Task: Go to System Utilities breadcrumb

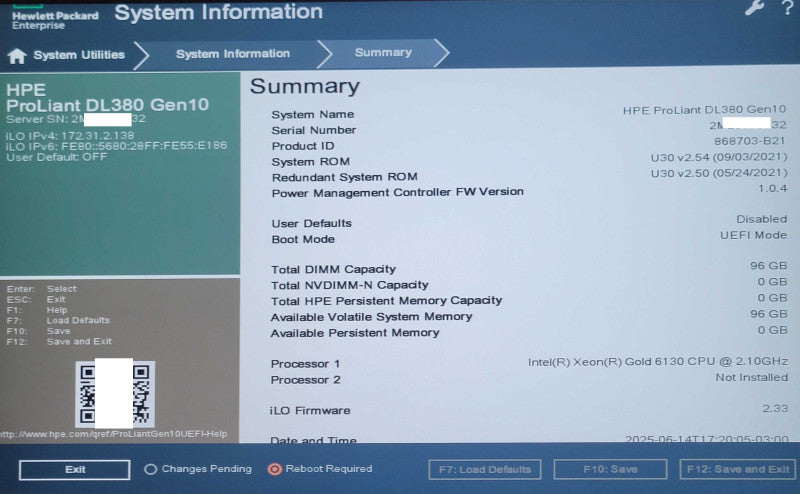Action: (x=79, y=55)
